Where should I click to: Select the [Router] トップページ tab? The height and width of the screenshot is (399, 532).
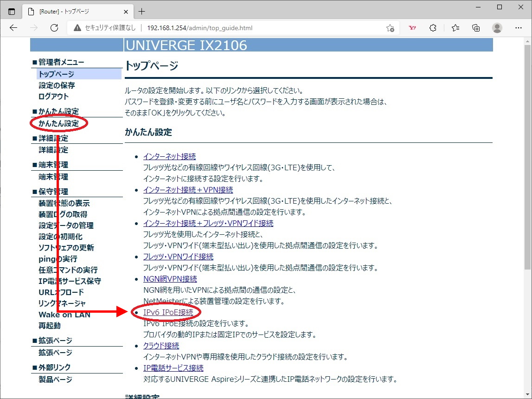[x=78, y=12]
